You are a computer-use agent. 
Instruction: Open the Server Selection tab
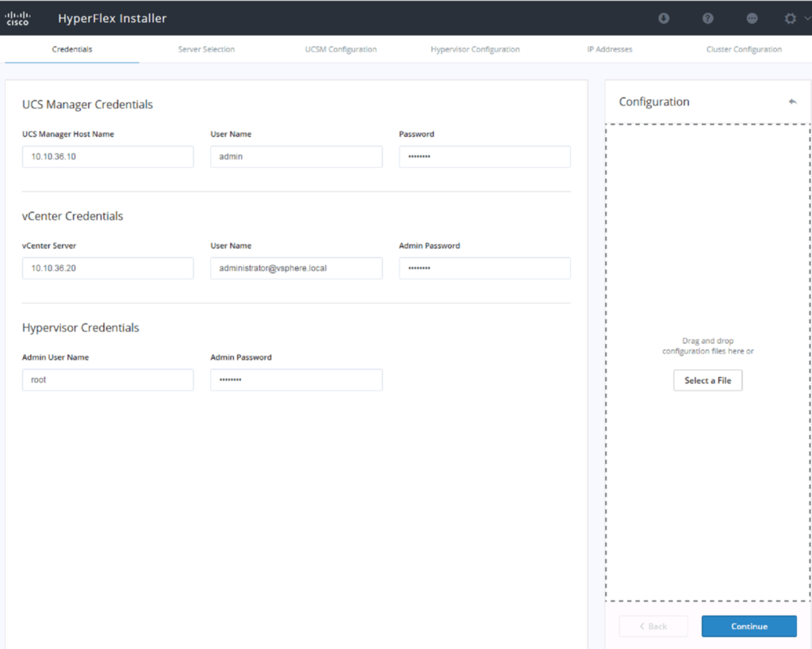(206, 49)
